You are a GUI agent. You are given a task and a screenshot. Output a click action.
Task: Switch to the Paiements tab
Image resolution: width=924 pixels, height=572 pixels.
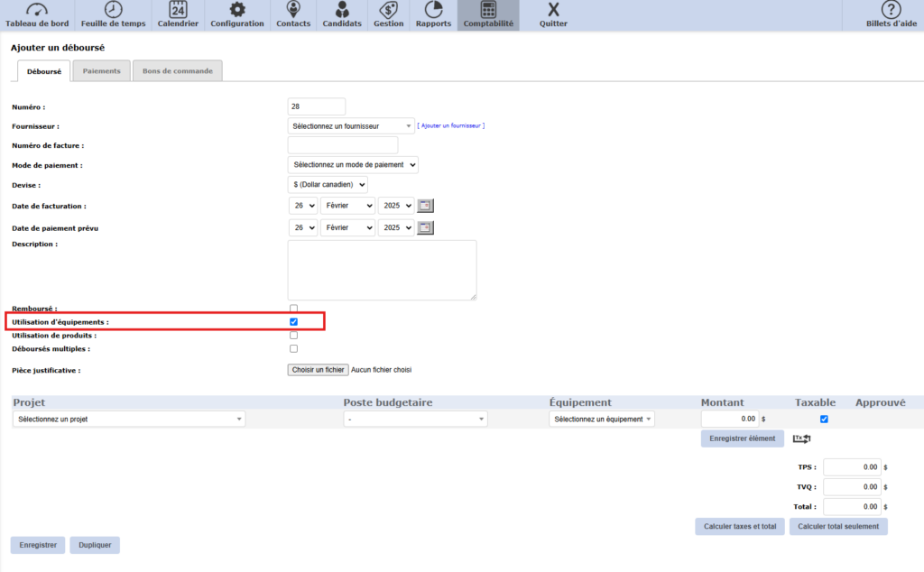point(101,71)
